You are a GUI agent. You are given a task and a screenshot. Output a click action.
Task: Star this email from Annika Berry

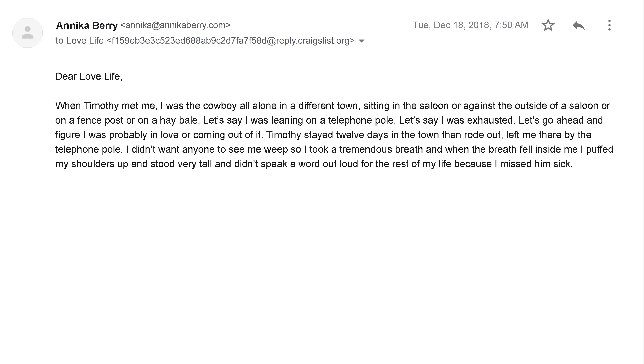(548, 25)
